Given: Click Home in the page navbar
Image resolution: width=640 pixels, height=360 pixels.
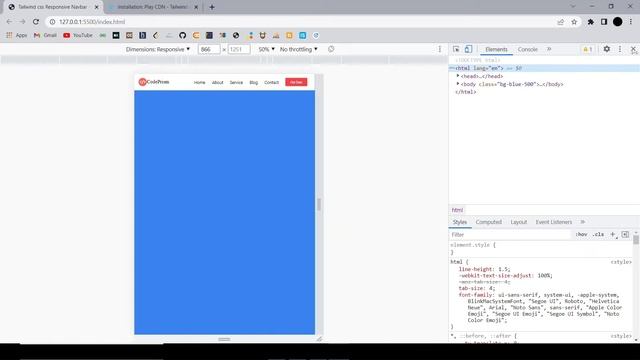Looking at the screenshot, I should pos(200,82).
